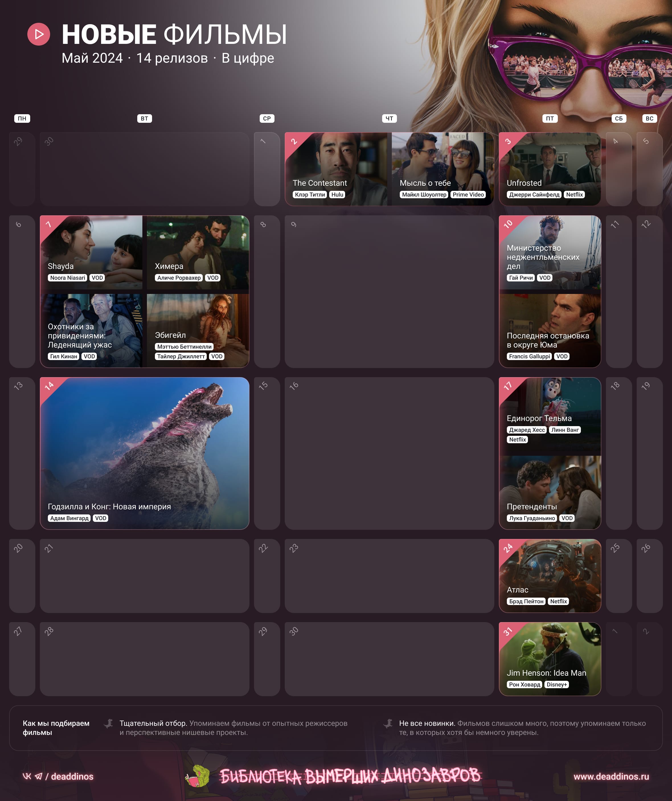Open the Telegram paper plane icon
This screenshot has width=672, height=801.
click(38, 776)
